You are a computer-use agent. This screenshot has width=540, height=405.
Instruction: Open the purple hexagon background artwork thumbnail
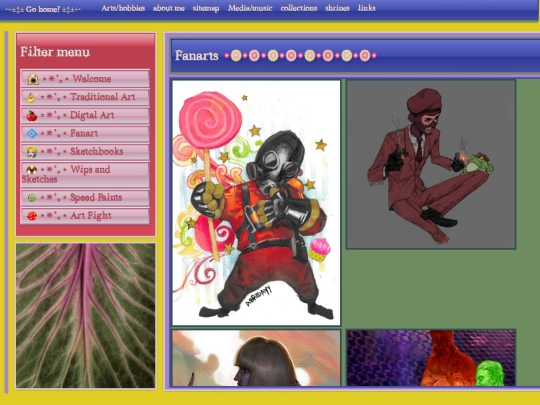(x=431, y=358)
